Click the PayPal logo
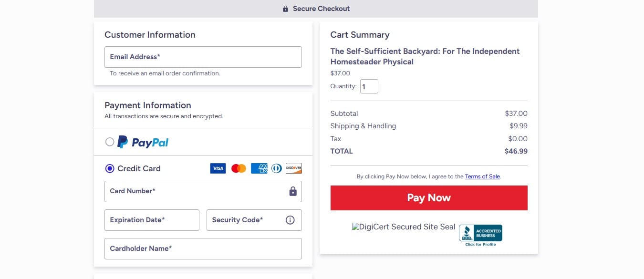Image resolution: width=644 pixels, height=279 pixels. [143, 142]
